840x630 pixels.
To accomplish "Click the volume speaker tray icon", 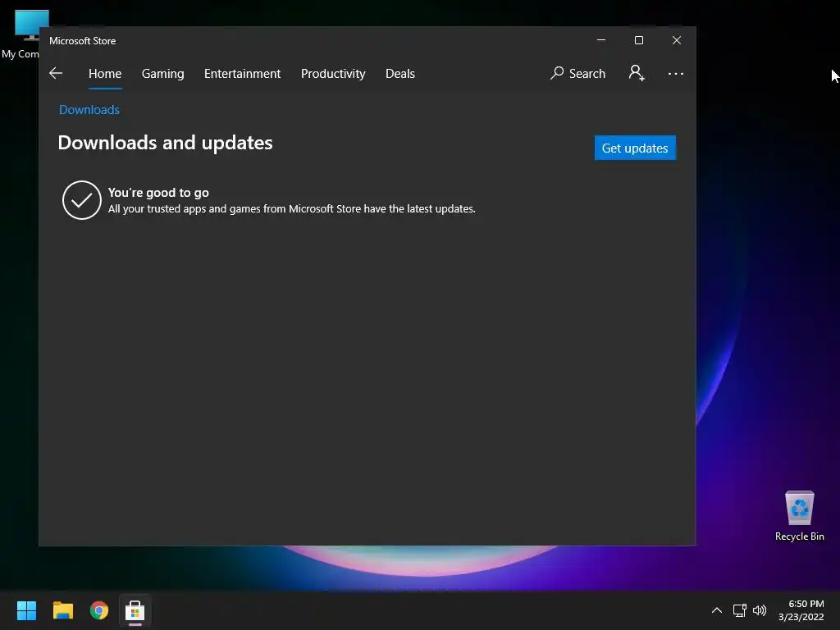I will click(760, 610).
